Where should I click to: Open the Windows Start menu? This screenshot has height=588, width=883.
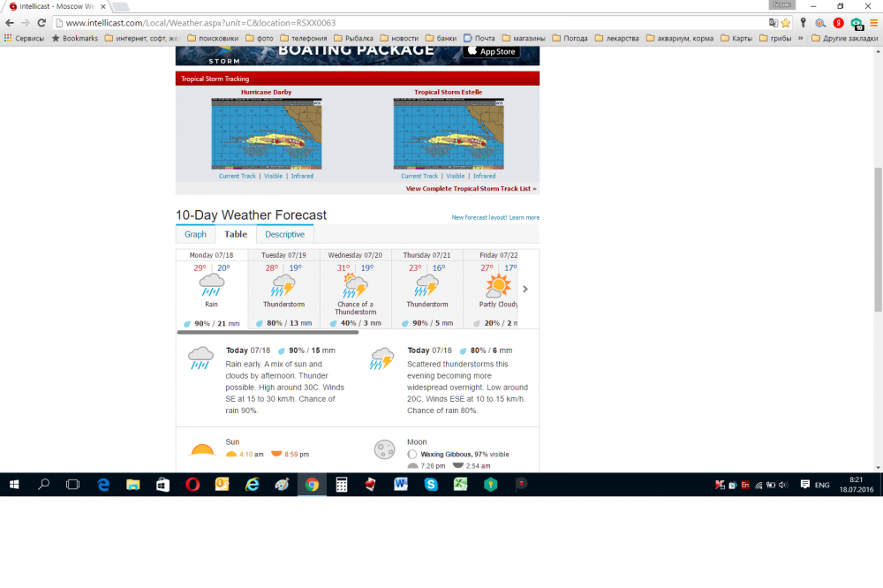coord(13,484)
